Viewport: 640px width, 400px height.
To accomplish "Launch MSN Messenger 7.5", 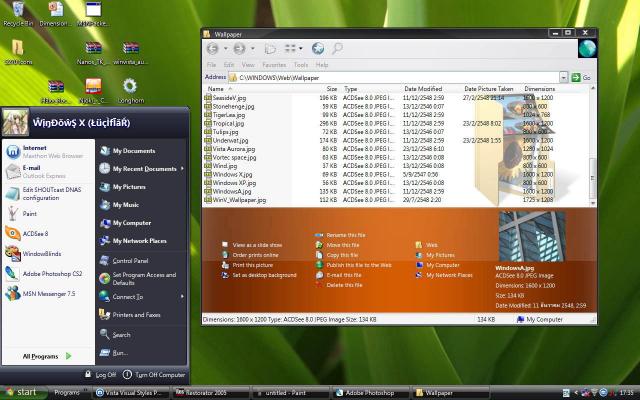I will 48,293.
